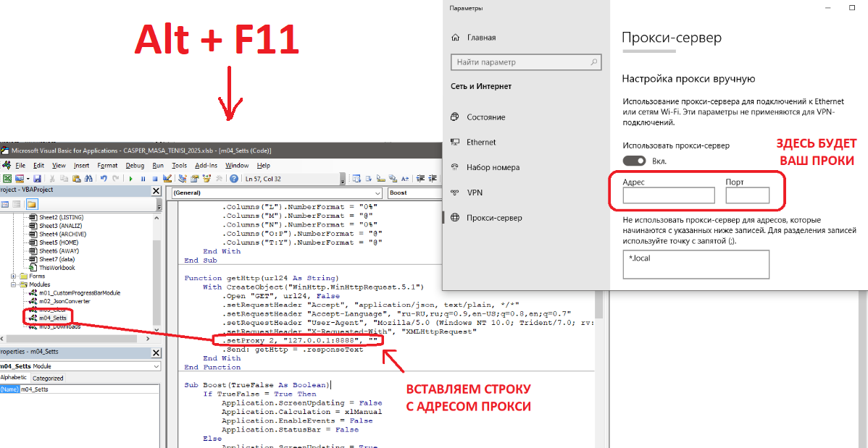
Task: Click the Run Sub play icon
Action: (x=131, y=178)
